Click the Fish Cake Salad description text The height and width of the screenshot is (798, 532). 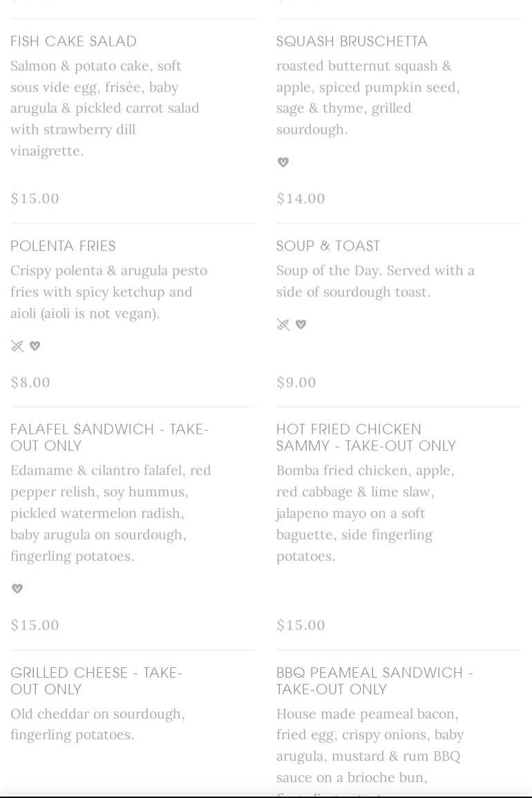point(104,108)
